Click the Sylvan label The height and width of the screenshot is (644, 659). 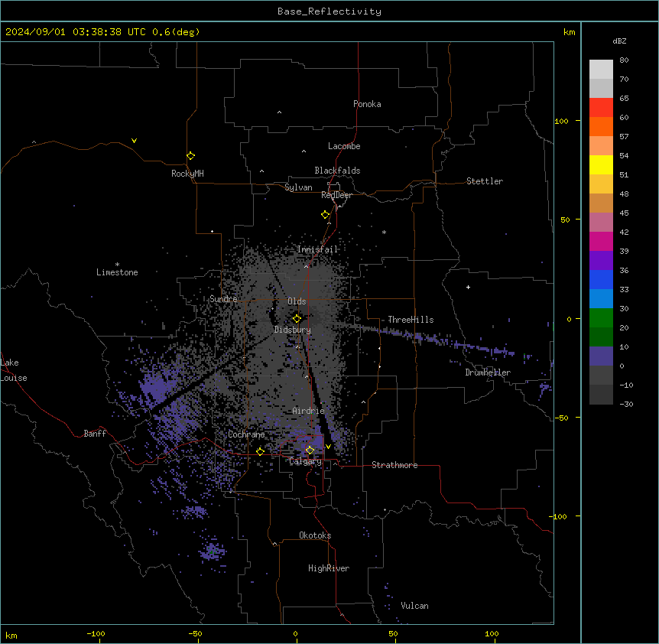pos(298,187)
